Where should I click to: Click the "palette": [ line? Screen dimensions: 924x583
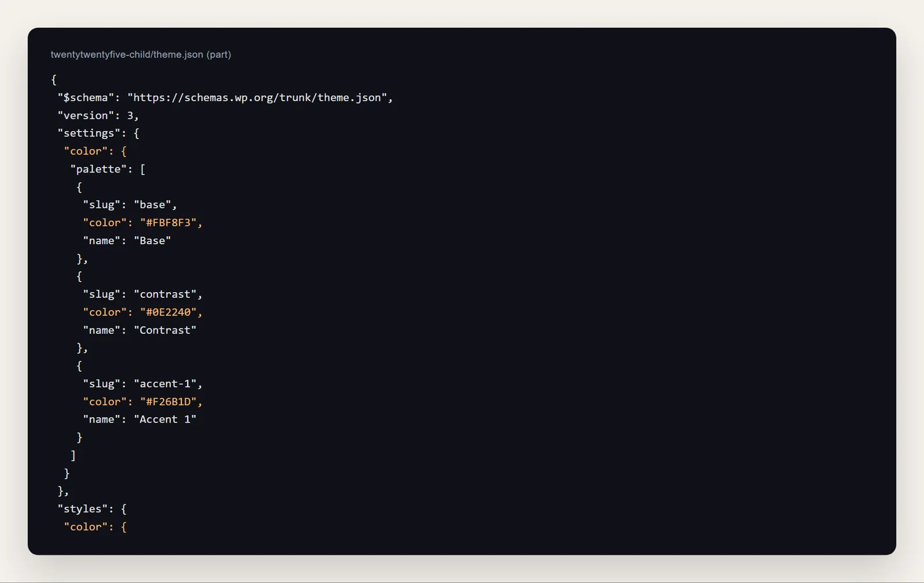tap(108, 169)
